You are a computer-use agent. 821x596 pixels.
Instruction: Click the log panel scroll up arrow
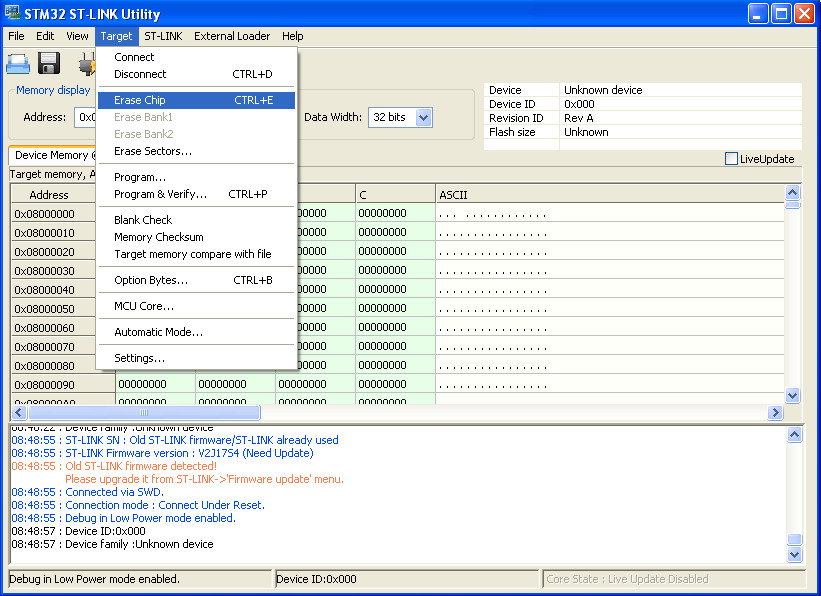(x=794, y=435)
